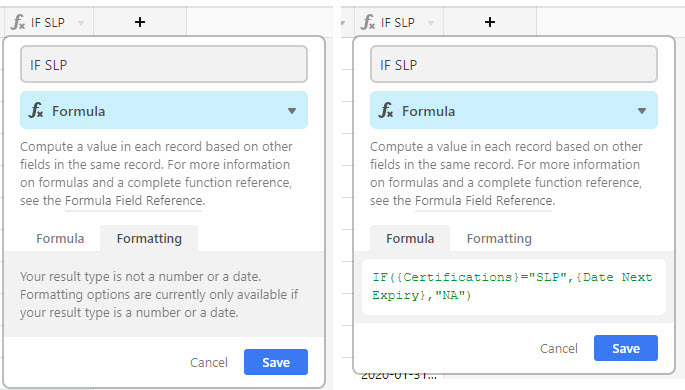Image resolution: width=685 pixels, height=390 pixels.
Task: Open left IF SLP column header dropdown arrow
Action: [x=81, y=23]
